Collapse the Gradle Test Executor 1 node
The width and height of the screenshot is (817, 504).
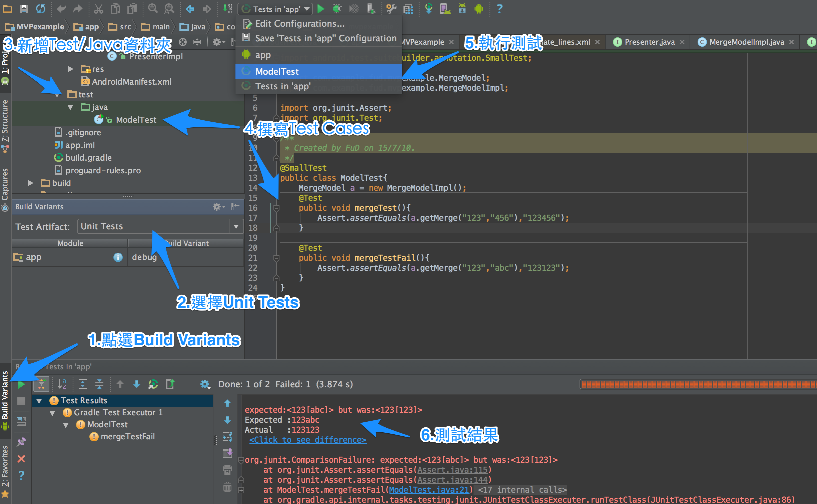(52, 413)
